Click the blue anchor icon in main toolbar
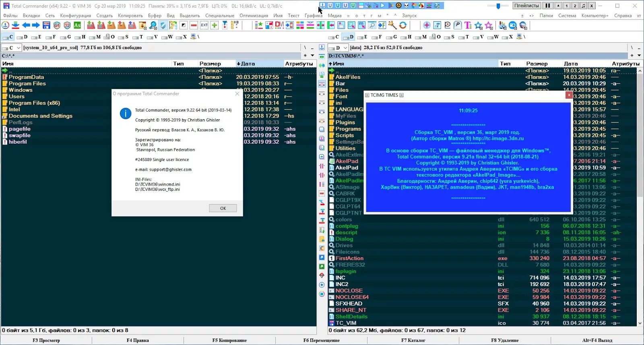Screen dimensions: 644x345 6,25
